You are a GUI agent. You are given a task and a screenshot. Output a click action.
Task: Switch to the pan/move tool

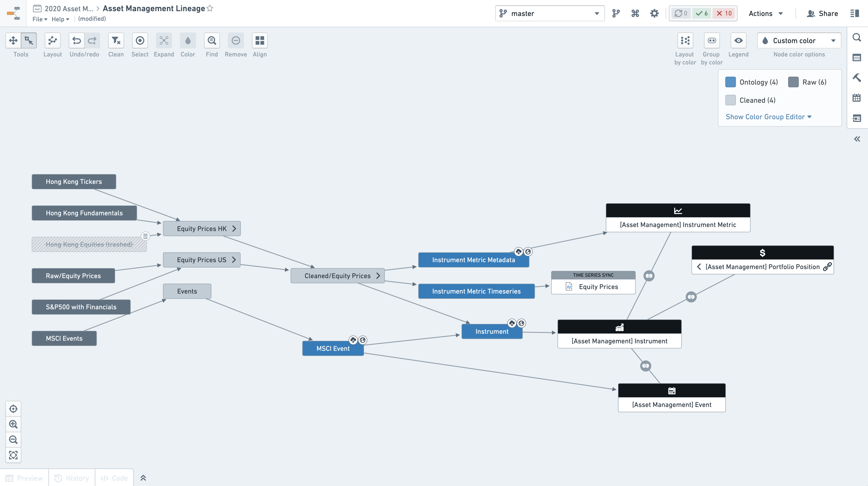tap(13, 41)
